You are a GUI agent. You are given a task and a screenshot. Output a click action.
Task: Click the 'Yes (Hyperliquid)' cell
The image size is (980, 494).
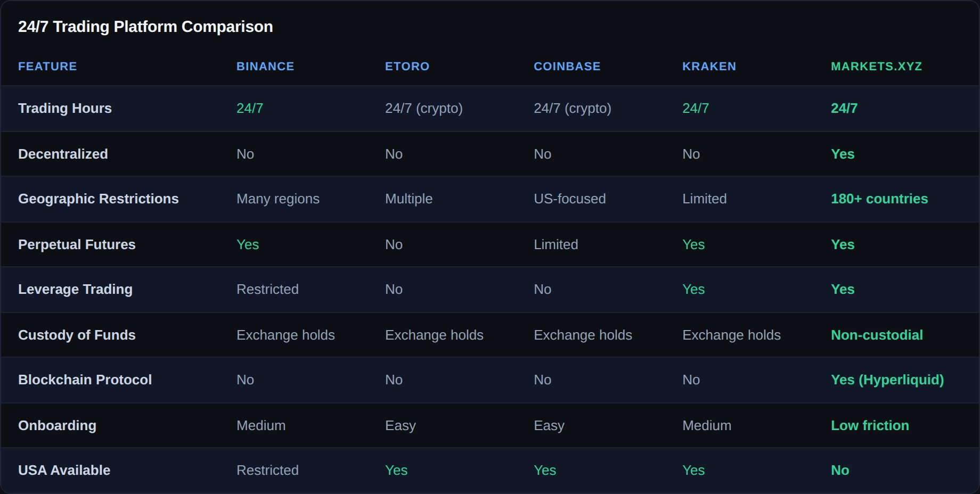click(887, 380)
